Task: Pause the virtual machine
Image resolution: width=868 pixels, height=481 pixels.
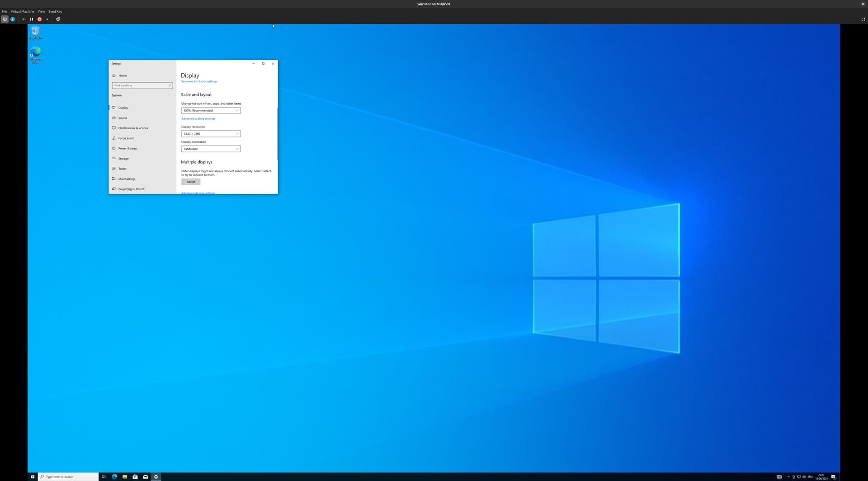Action: point(32,19)
